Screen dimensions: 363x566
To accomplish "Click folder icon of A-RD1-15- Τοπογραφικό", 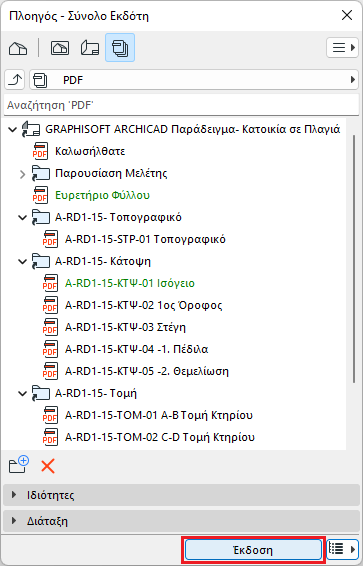I will pos(40,217).
